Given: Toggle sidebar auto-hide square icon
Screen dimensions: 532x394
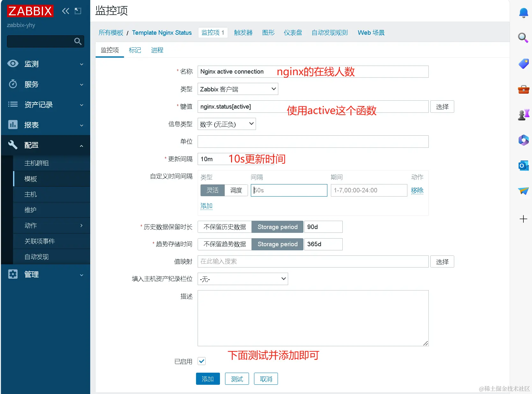Looking at the screenshot, I should [78, 11].
